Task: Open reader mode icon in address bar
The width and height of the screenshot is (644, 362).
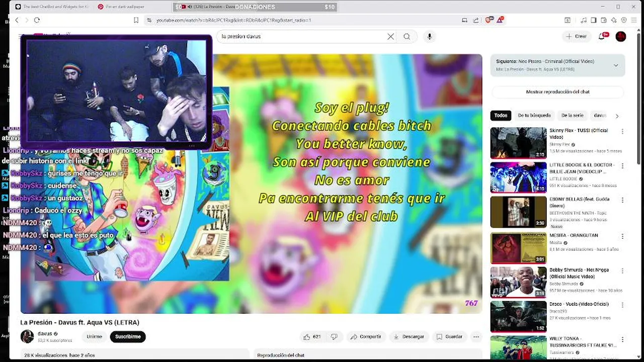Action: click(464, 20)
